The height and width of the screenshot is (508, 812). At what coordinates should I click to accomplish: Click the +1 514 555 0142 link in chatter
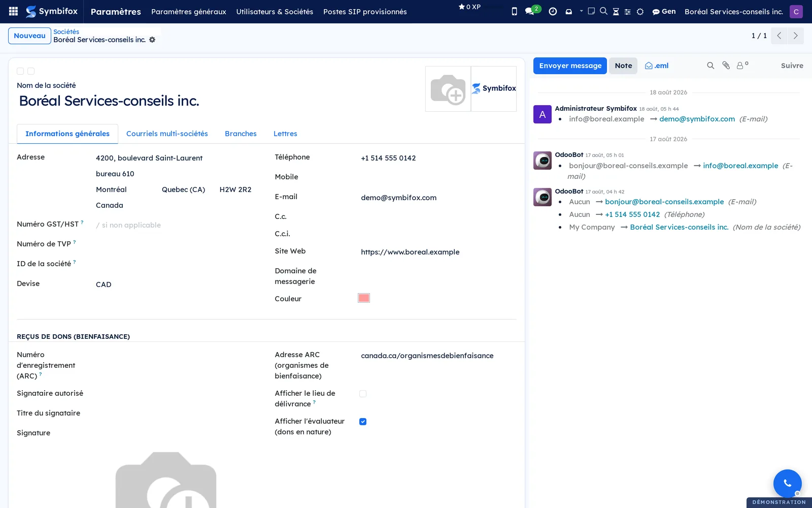[x=632, y=214]
